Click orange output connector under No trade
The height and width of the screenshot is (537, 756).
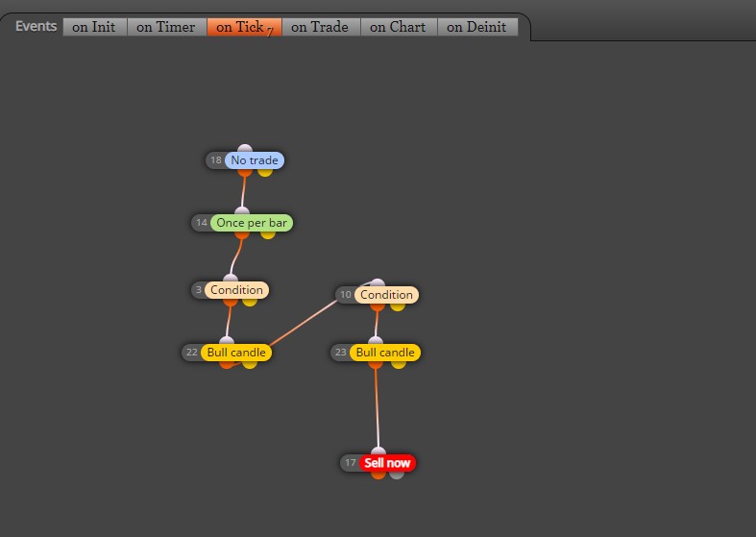(x=245, y=172)
